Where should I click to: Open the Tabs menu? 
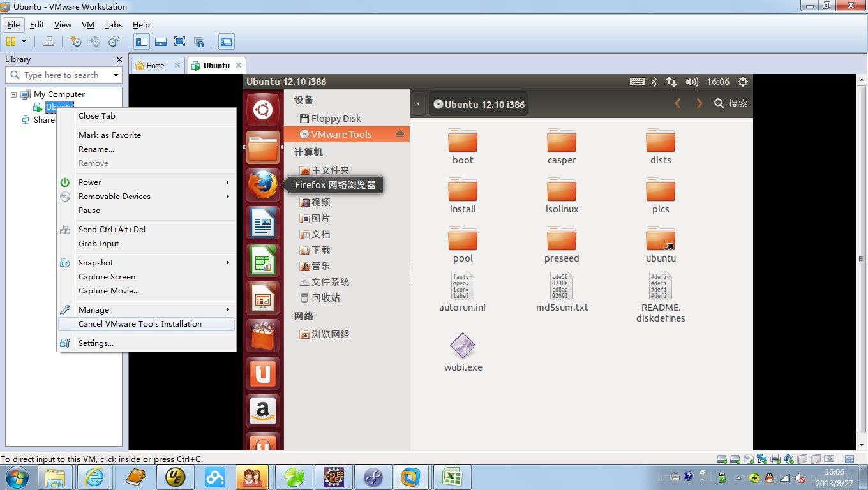tap(114, 24)
